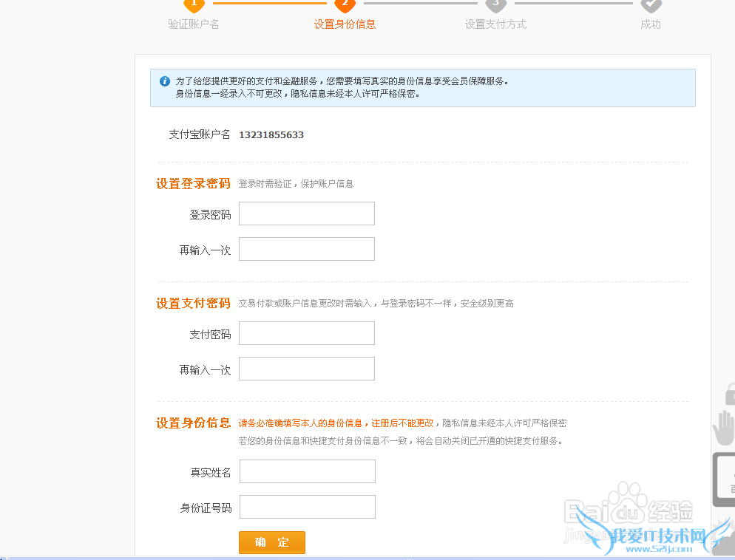Click the orange 确定 button
735x560 pixels.
pos(272,543)
